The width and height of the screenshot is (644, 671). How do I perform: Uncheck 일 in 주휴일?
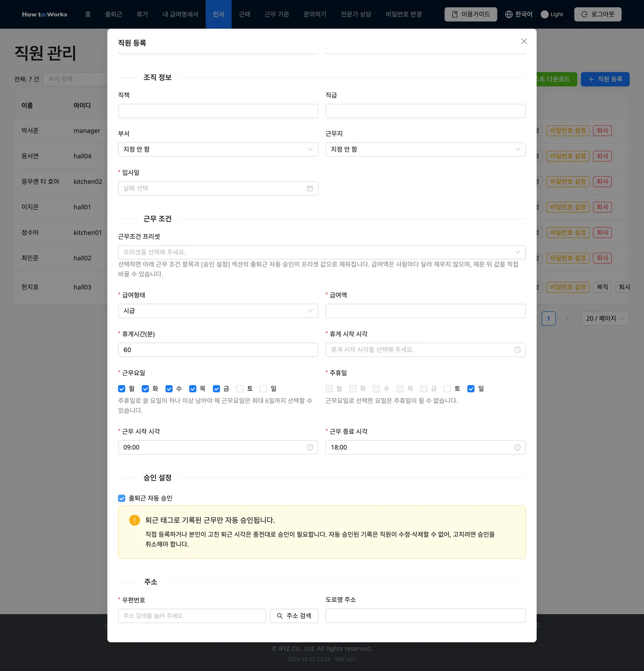(x=471, y=389)
